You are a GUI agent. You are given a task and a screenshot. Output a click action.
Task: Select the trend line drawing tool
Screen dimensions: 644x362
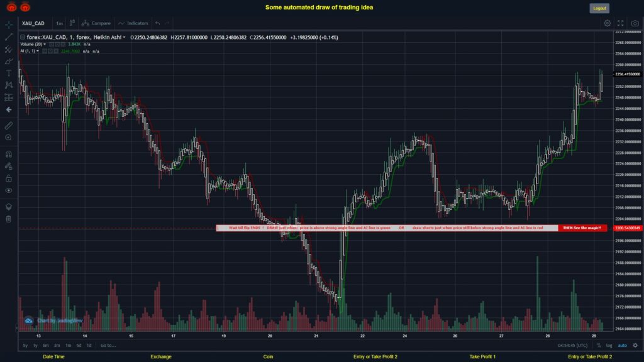click(9, 37)
